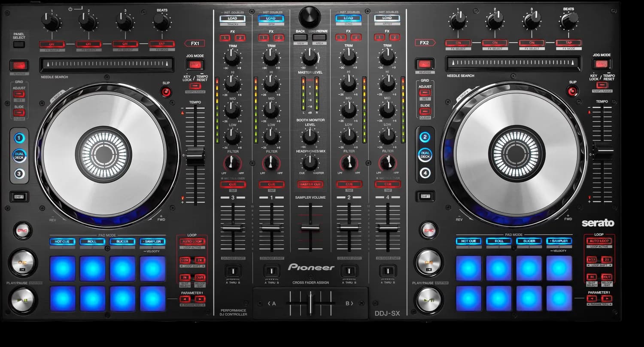Switch right pads to SLICER mode
The width and height of the screenshot is (644, 347).
point(529,241)
